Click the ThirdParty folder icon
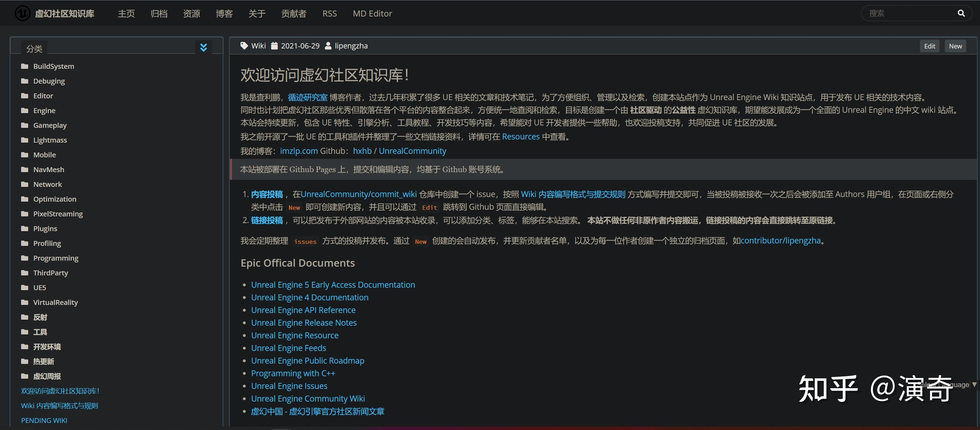The width and height of the screenshot is (980, 430). pyautogui.click(x=25, y=273)
